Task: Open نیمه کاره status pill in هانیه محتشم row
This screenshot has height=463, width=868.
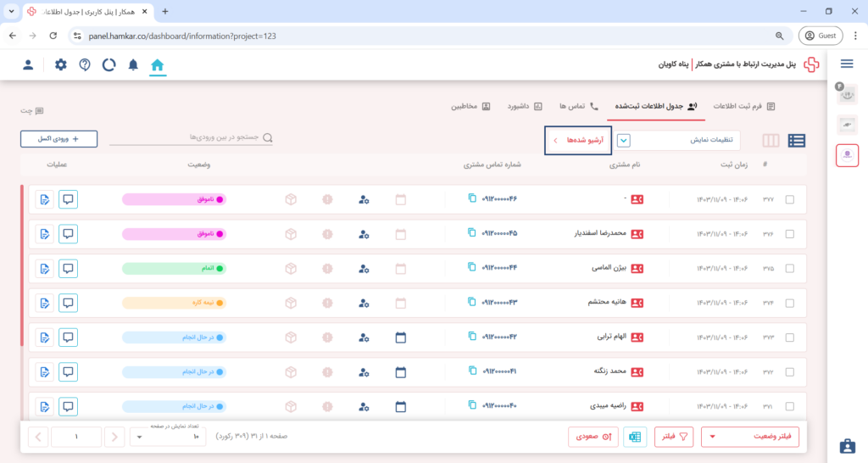Action: pos(174,303)
